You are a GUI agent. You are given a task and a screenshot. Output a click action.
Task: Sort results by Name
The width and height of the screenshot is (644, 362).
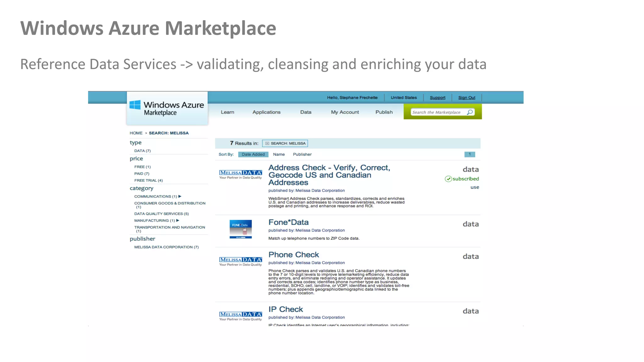[279, 154]
